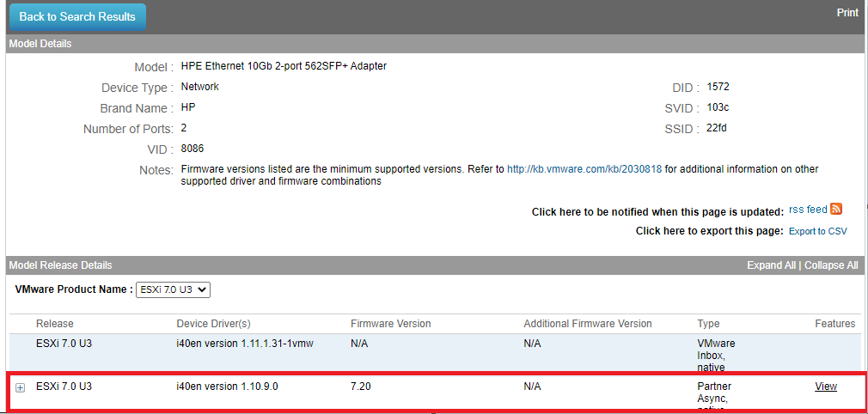The width and height of the screenshot is (868, 414).
Task: Click the orange RSS feed icon
Action: pos(836,209)
